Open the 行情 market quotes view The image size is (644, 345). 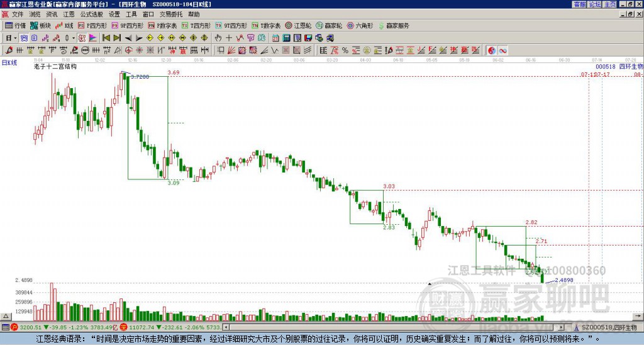coord(15,25)
